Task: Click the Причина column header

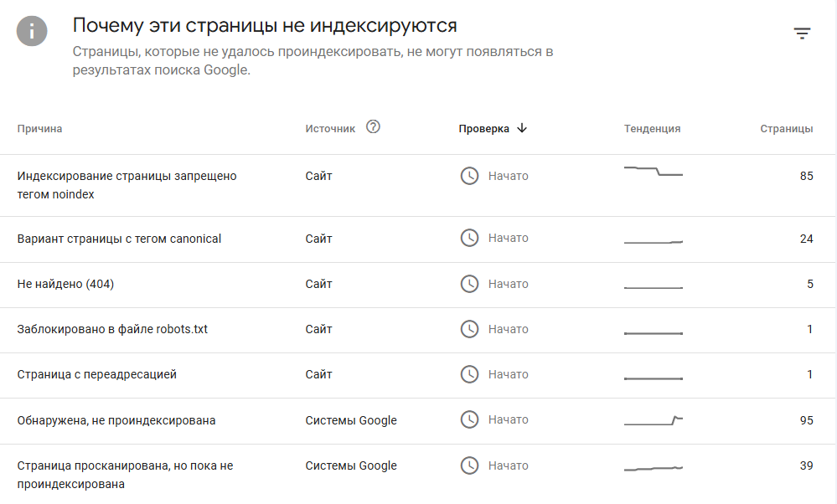Action: (x=39, y=129)
